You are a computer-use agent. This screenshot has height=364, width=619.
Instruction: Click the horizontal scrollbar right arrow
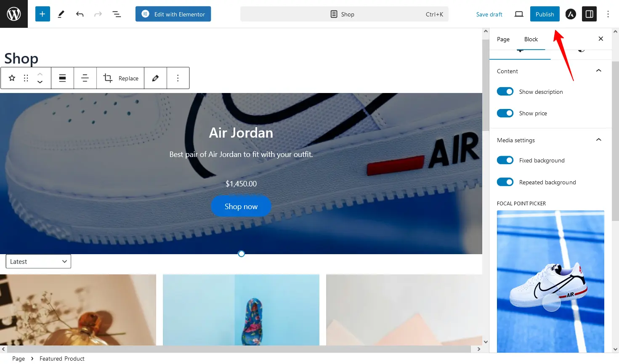point(478,349)
